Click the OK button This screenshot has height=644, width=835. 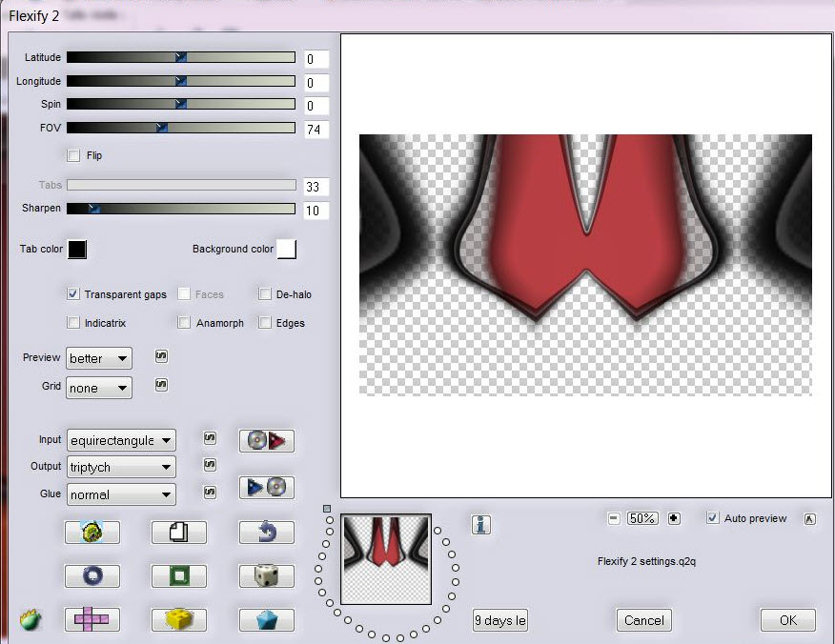point(787,620)
